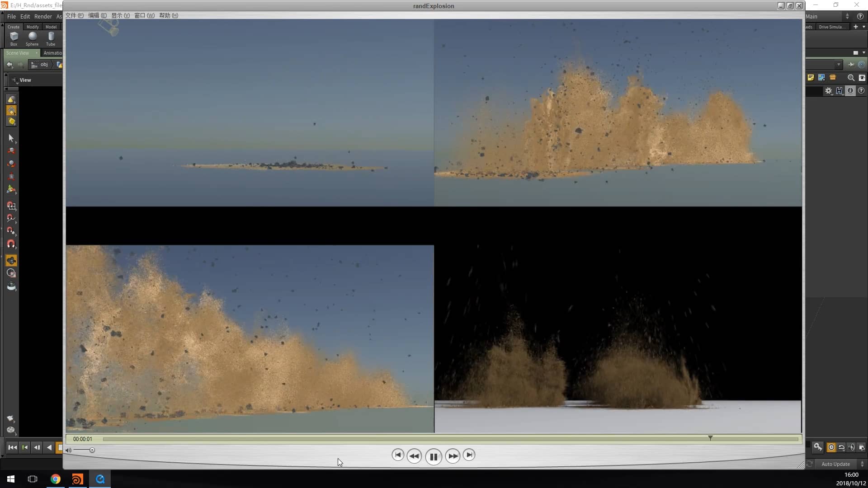Enable curve snapping magnet icon
The image size is (868, 488).
point(11,218)
